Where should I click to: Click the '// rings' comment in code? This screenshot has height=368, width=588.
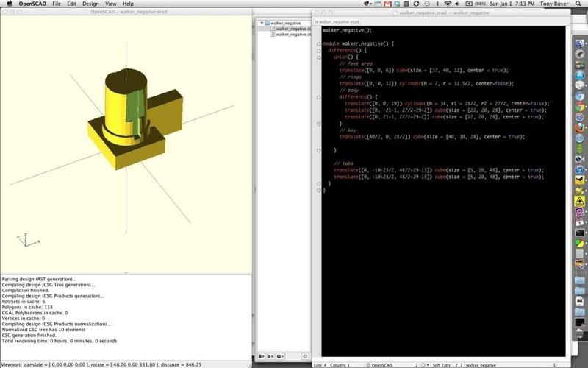(x=351, y=77)
